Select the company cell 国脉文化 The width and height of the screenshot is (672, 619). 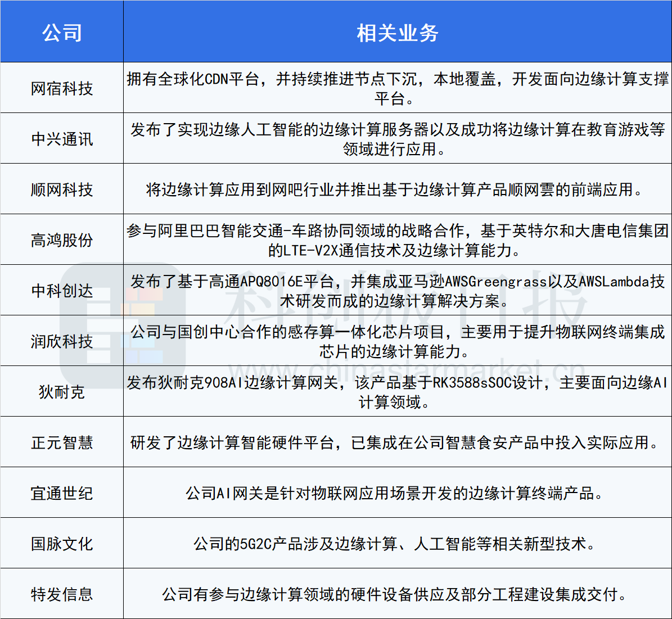pos(62,544)
